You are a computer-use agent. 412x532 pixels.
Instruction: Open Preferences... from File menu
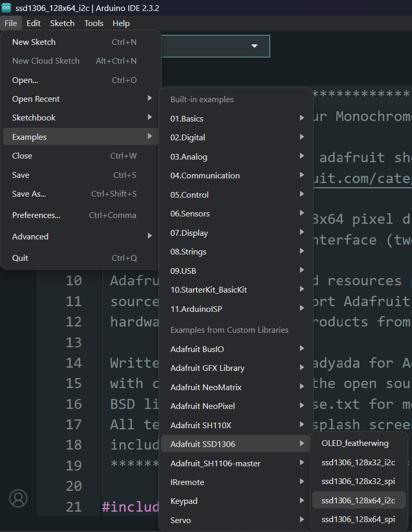pyautogui.click(x=81, y=215)
